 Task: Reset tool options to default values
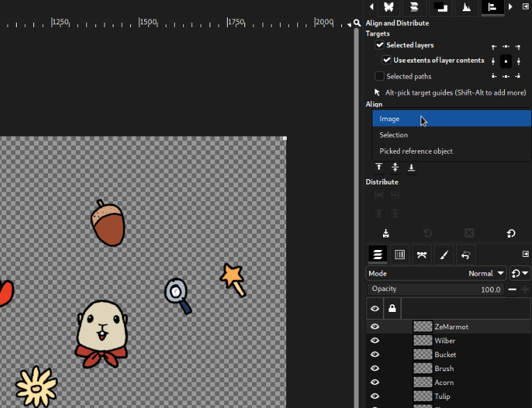[510, 233]
